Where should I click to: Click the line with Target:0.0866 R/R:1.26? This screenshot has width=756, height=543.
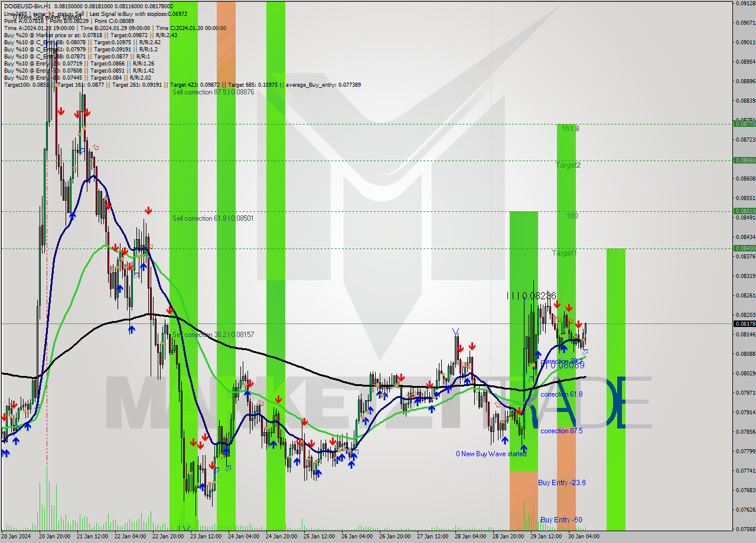(79, 63)
